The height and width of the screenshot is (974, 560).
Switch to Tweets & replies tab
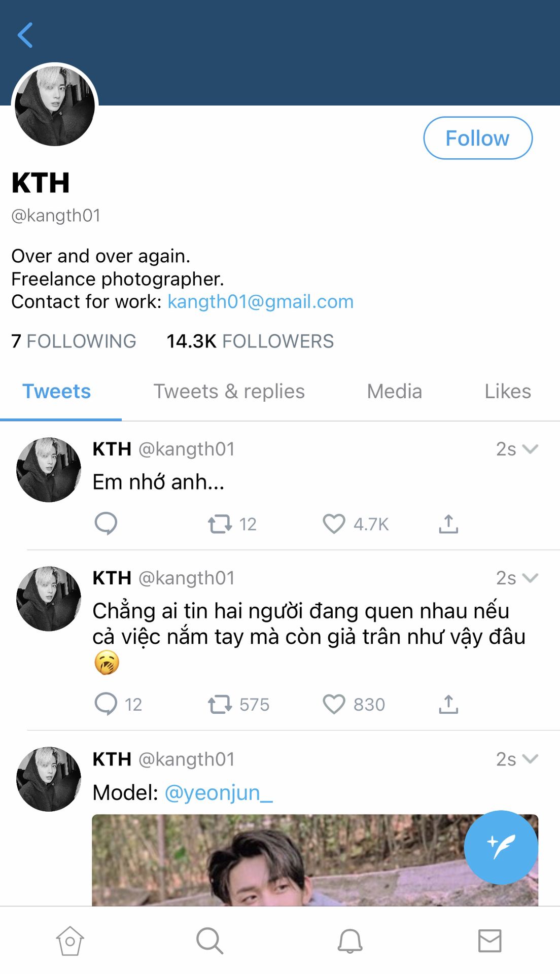click(229, 392)
